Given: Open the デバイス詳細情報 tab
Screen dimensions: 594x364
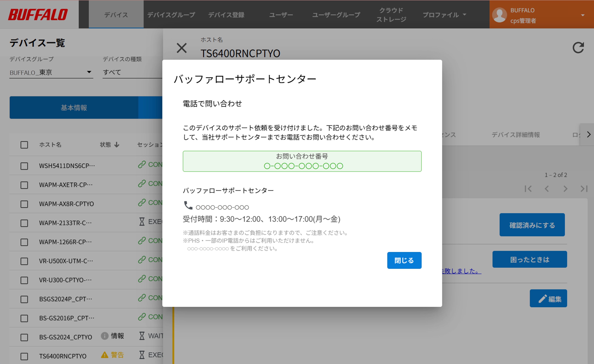Looking at the screenshot, I should click(x=516, y=135).
